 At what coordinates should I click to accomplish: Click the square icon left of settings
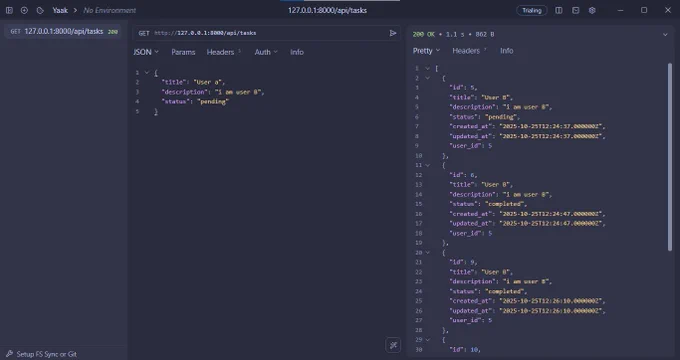575,10
